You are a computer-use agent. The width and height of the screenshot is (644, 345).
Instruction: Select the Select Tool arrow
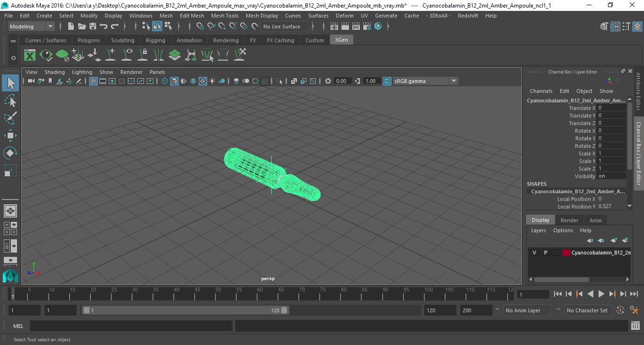tap(10, 83)
